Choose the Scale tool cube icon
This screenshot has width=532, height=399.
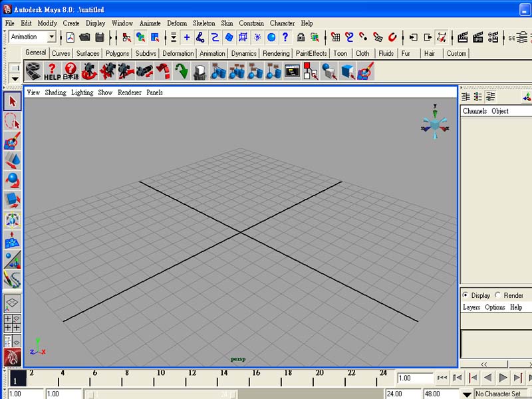[x=13, y=200]
